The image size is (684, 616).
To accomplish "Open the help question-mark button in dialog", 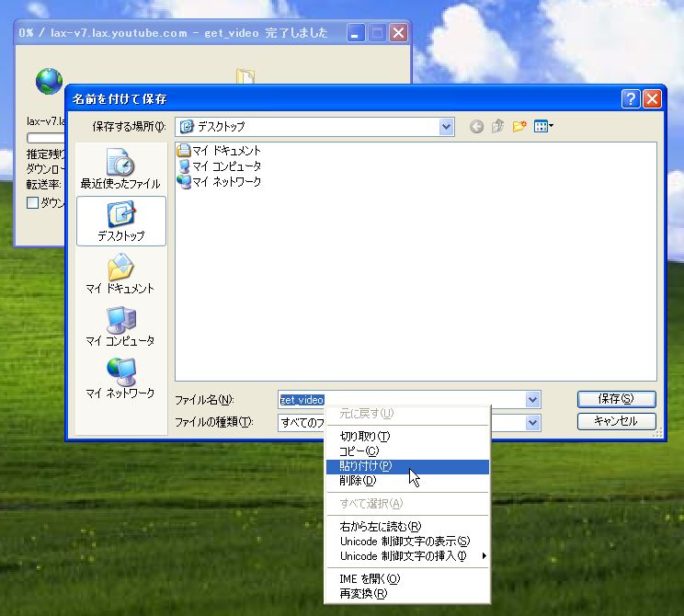I will [x=631, y=99].
